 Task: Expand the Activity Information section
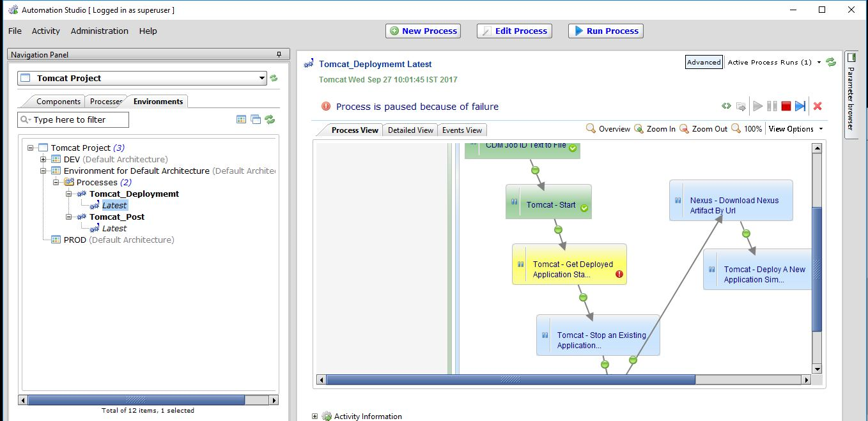click(314, 416)
